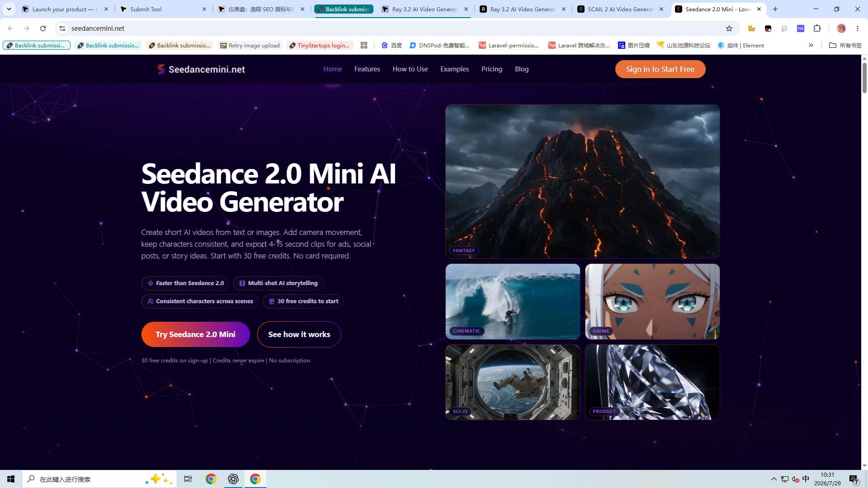Switch to the Backlink submission tab

point(344,9)
